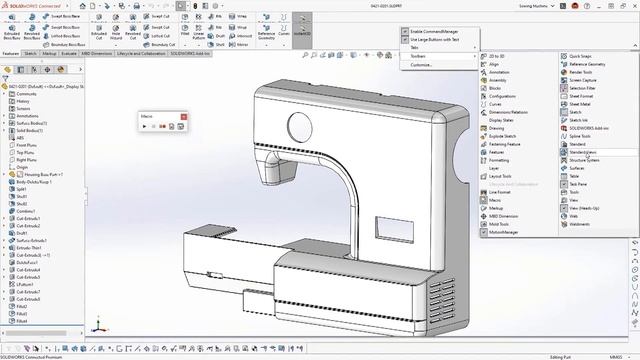Expand the Cut-Extrude2 feature node
The height and width of the screenshot is (360, 640).
tap(4, 226)
